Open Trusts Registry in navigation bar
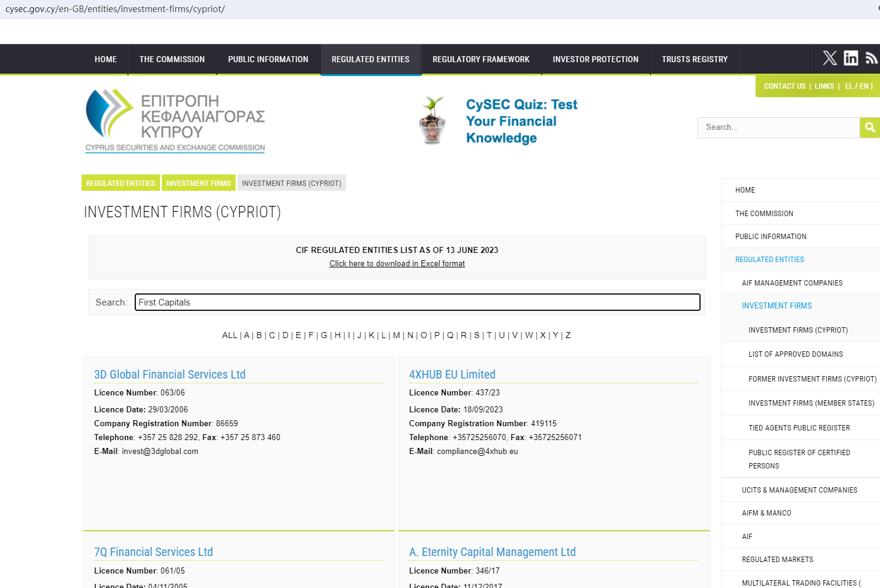This screenshot has height=588, width=880. pos(694,59)
